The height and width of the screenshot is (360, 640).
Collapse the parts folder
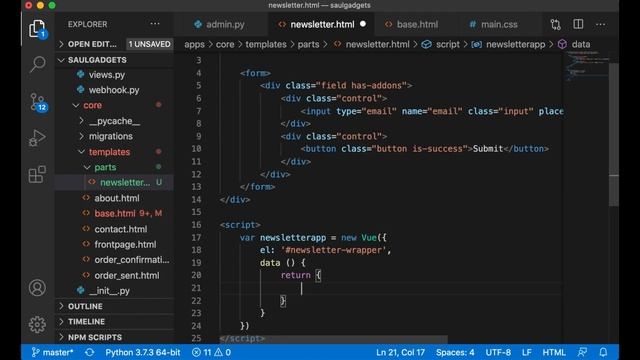87,167
